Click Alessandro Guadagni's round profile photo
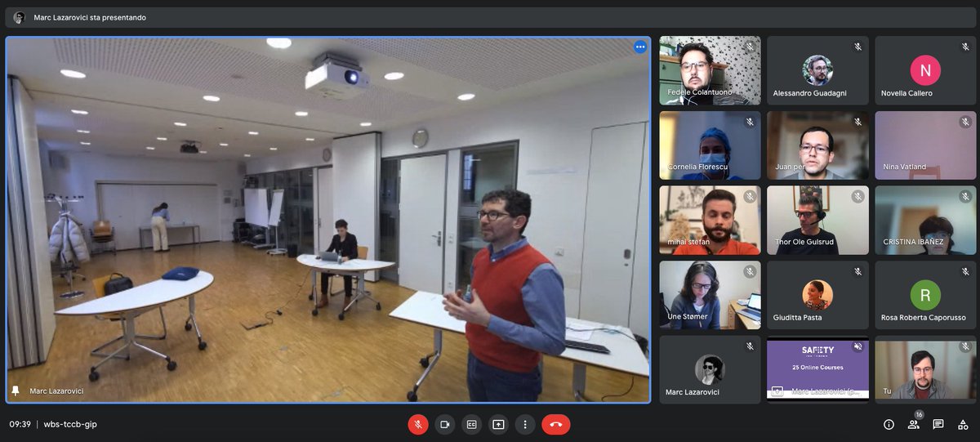This screenshot has width=980, height=442. pos(817,70)
